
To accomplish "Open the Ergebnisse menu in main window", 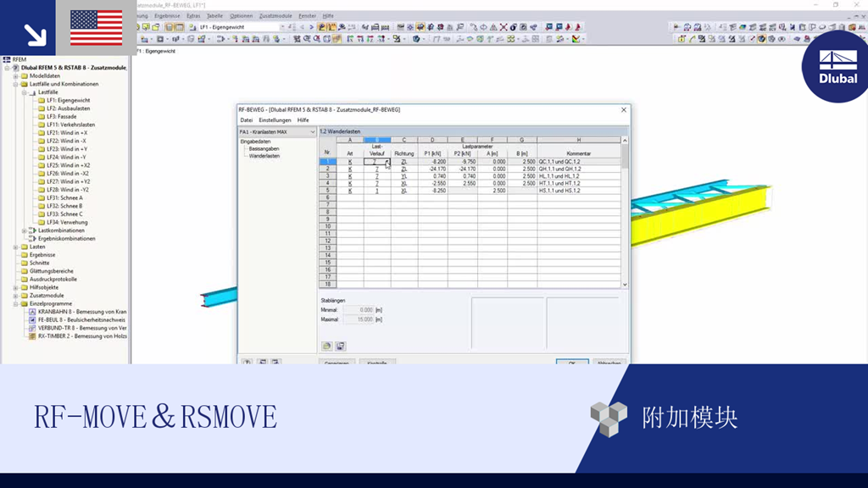I will coord(167,16).
